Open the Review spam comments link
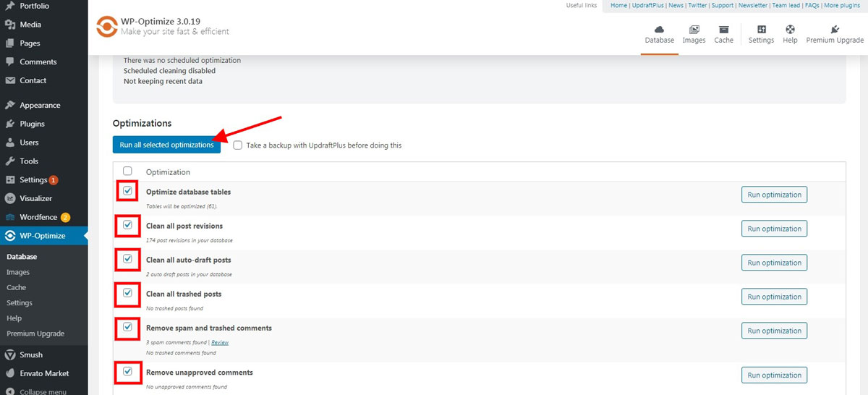This screenshot has width=868, height=395. point(220,342)
